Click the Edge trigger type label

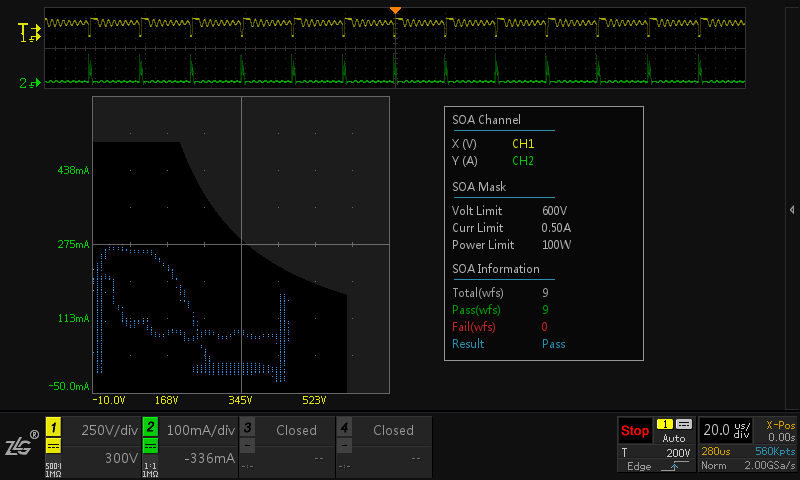click(x=639, y=466)
